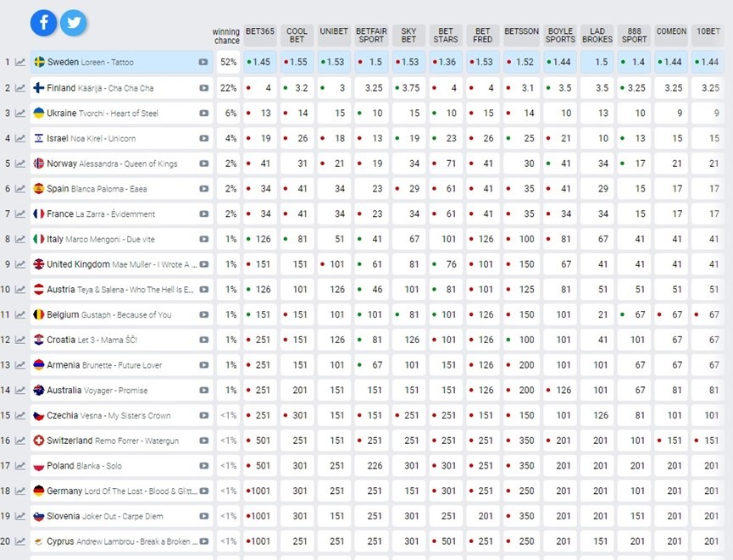This screenshot has width=733, height=560.
Task: Select the winning chance column header
Action: 226,36
